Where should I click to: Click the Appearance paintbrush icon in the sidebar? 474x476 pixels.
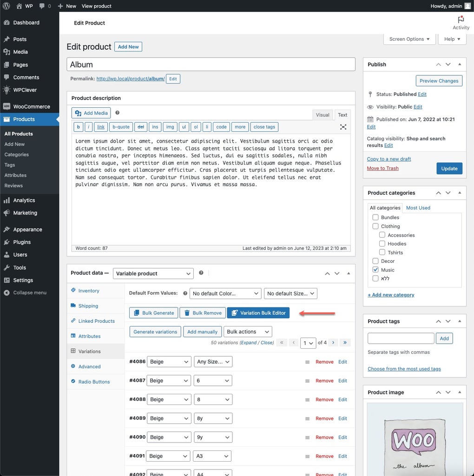(7, 229)
